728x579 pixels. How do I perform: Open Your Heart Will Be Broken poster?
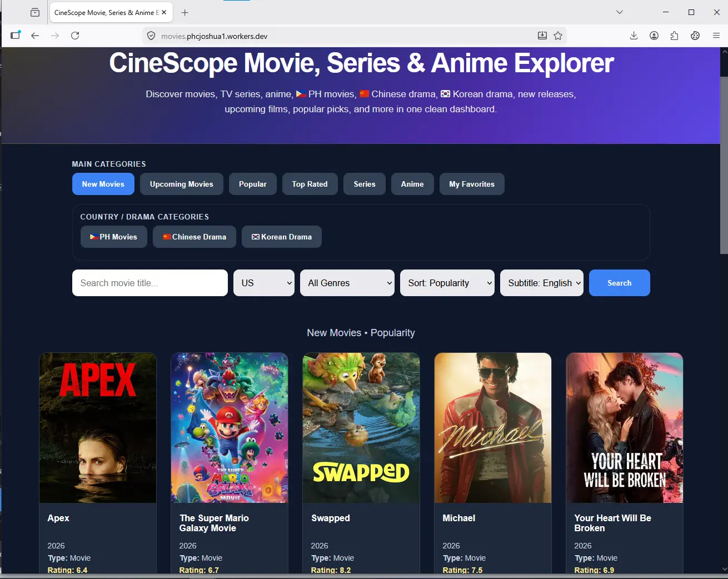pos(625,428)
